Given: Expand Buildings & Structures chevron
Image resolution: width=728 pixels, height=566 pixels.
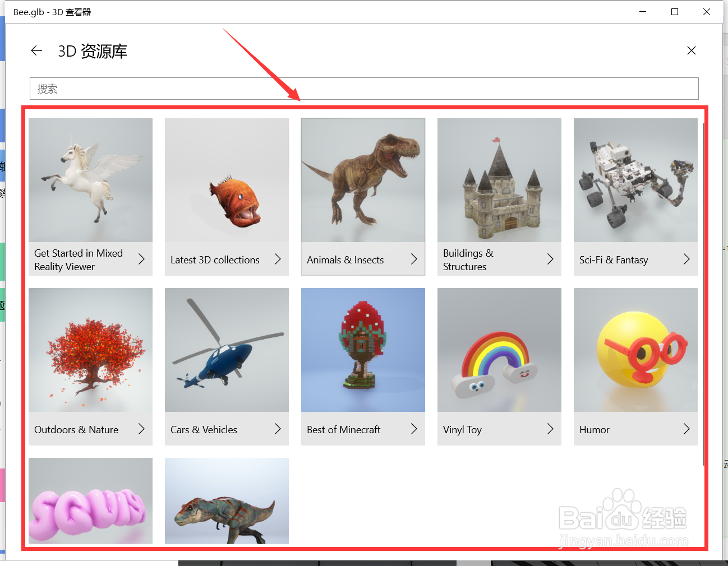Looking at the screenshot, I should [550, 259].
